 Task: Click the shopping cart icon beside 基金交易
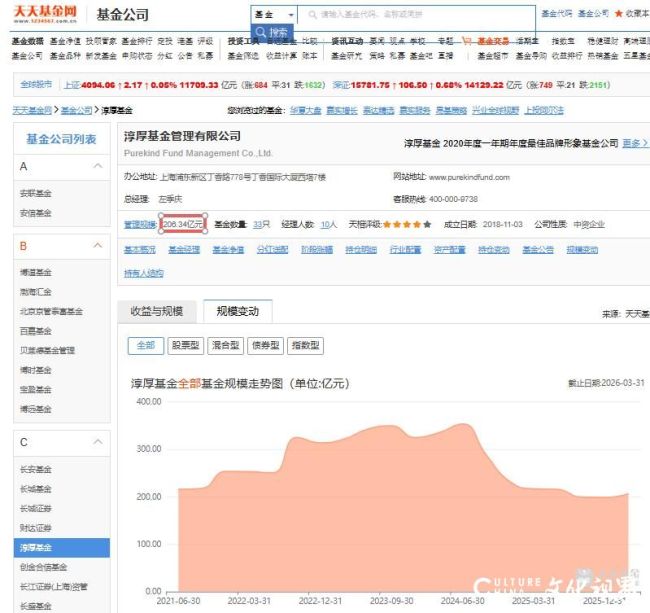point(467,41)
